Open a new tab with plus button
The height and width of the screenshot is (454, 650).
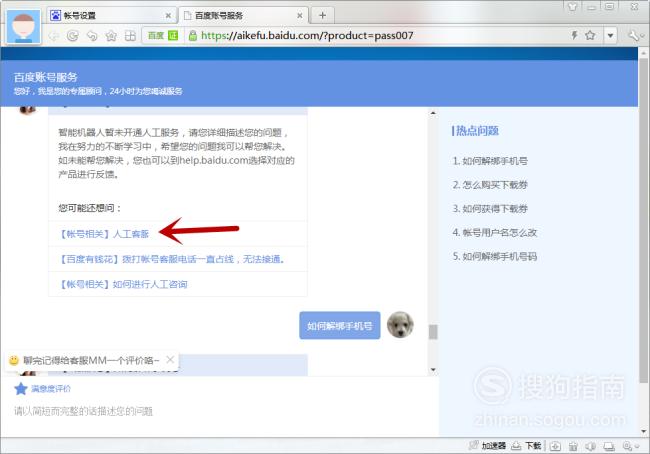tap(323, 16)
